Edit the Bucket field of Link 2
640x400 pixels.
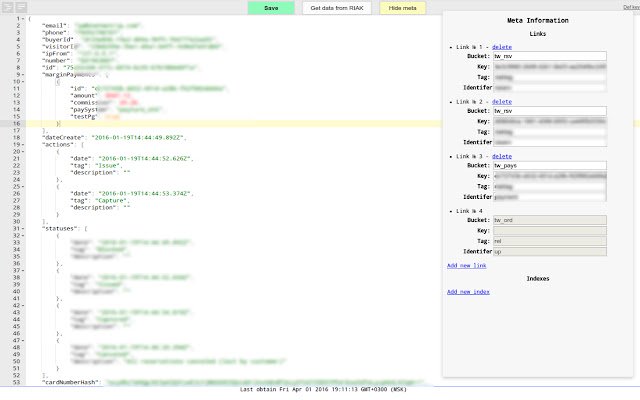pyautogui.click(x=550, y=111)
